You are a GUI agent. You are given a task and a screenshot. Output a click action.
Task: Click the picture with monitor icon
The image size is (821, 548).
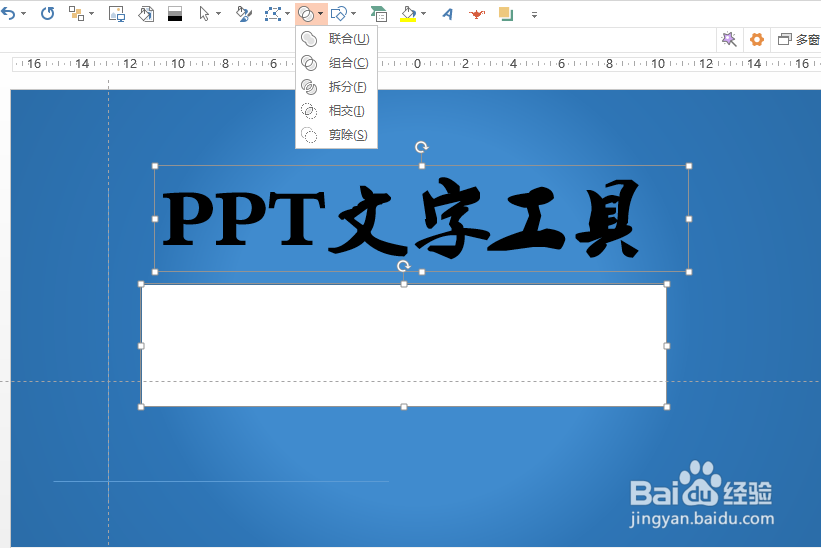click(117, 14)
